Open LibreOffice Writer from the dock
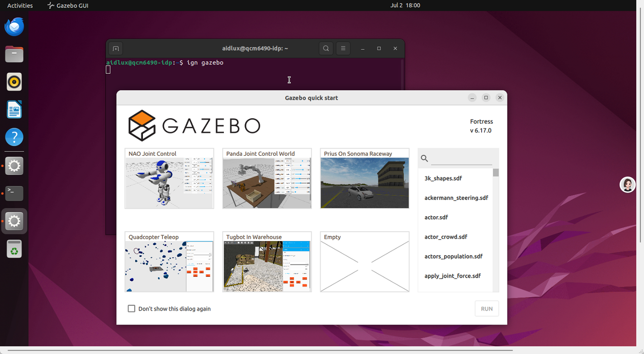This screenshot has height=354, width=644. pyautogui.click(x=14, y=109)
